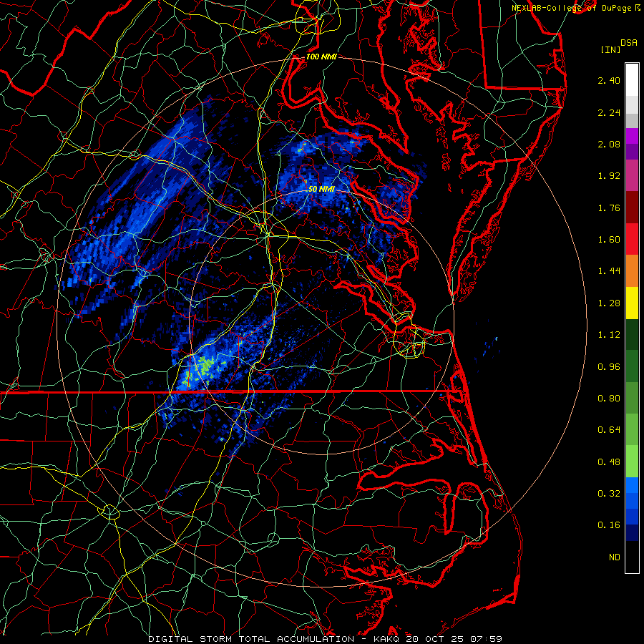This screenshot has height=644, width=644.
Task: Select the ND legend label
Action: click(615, 557)
